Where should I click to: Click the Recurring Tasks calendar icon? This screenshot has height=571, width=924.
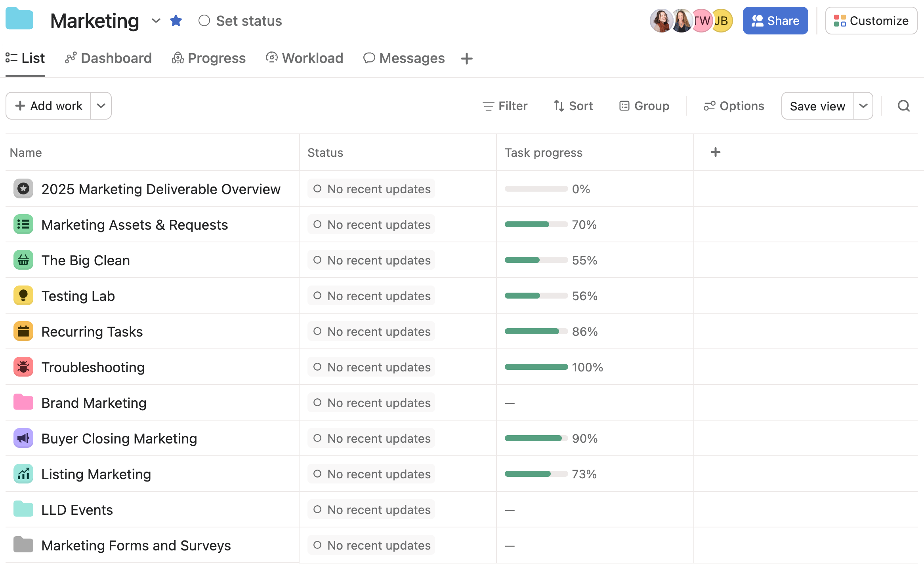tap(23, 331)
